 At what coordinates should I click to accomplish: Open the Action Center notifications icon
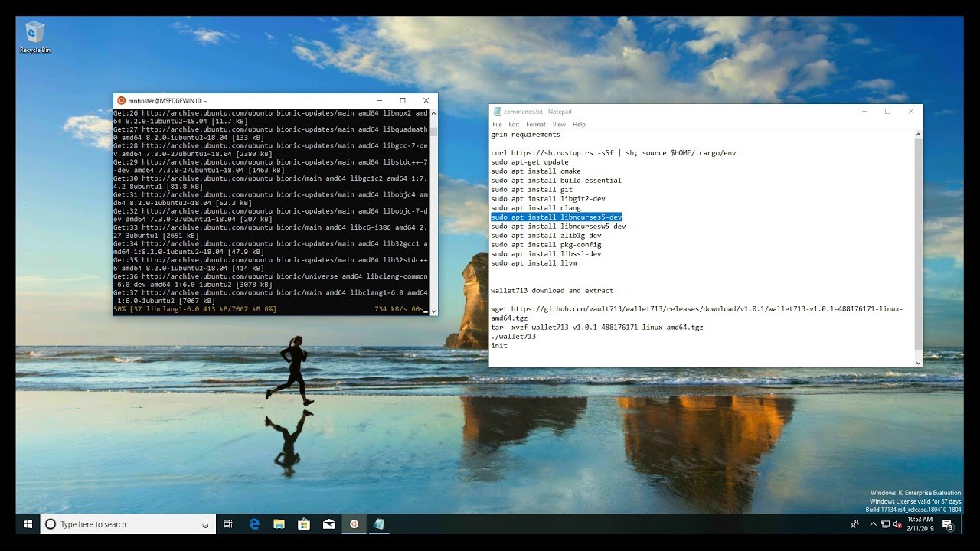948,524
